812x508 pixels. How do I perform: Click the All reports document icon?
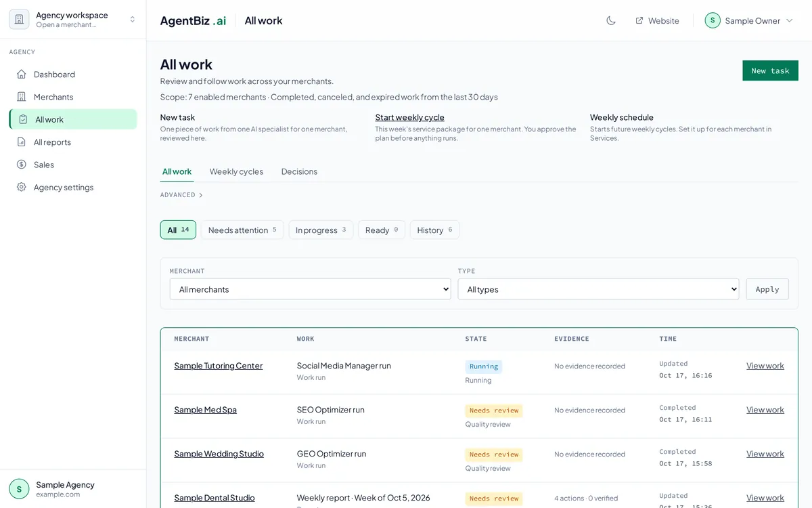coord(22,142)
